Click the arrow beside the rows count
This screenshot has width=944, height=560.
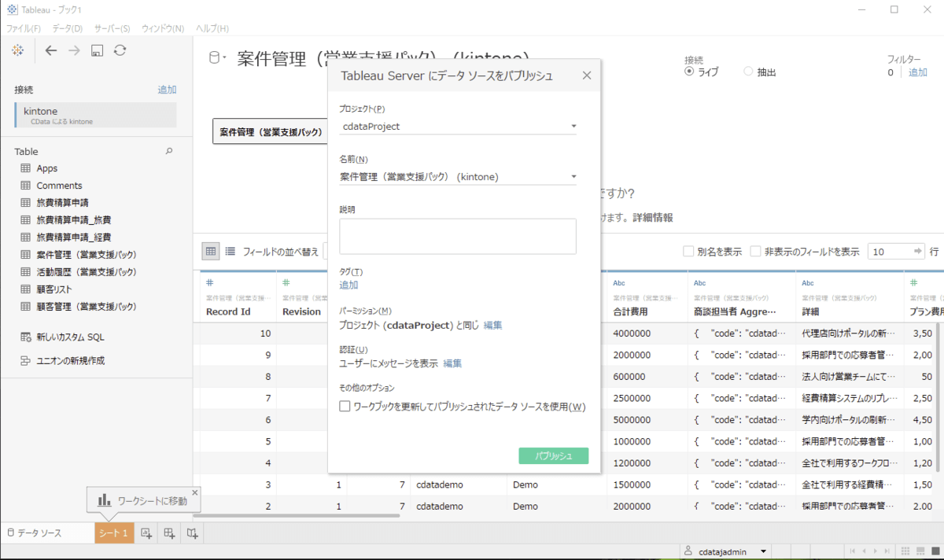coord(917,252)
